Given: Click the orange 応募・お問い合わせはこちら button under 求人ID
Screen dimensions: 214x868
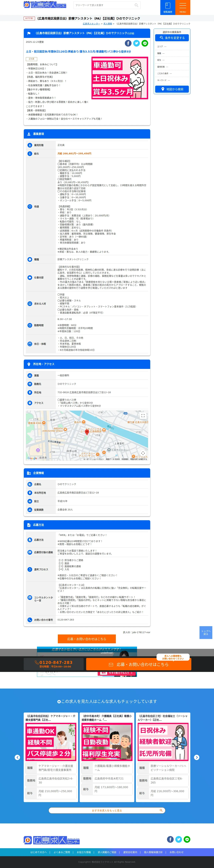Looking at the screenshot, I should click(87, 639).
